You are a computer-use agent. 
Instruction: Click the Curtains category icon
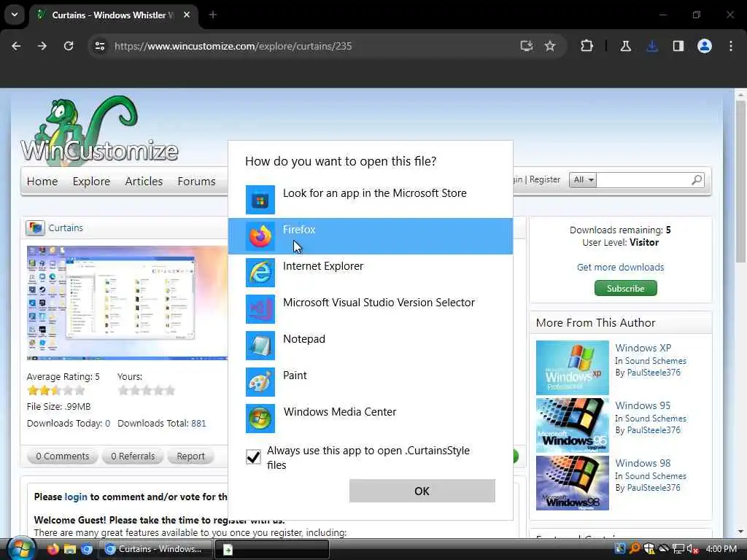35,227
